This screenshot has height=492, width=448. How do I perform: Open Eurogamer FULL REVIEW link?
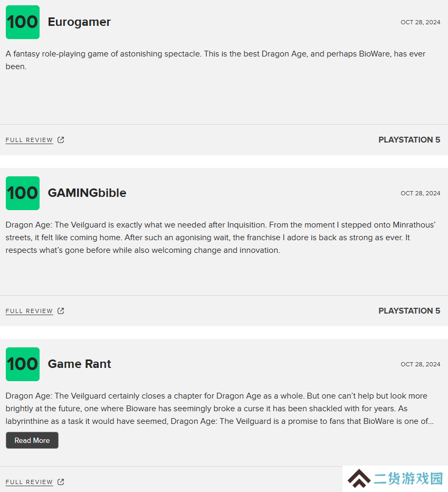pos(29,140)
